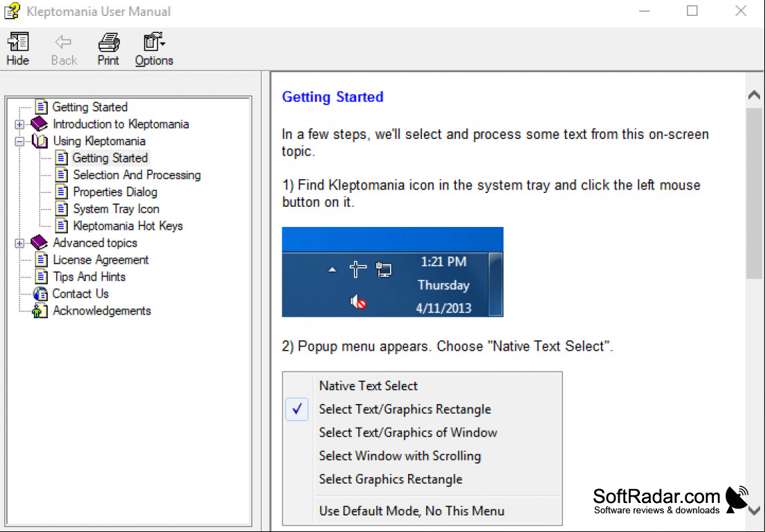Click the License Agreement page icon
This screenshot has width=765, height=532.
42,259
